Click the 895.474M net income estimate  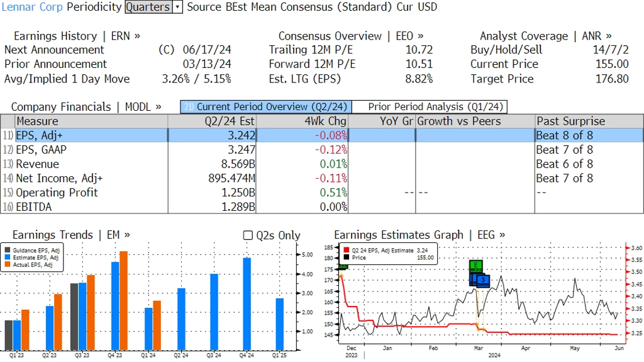pyautogui.click(x=231, y=178)
